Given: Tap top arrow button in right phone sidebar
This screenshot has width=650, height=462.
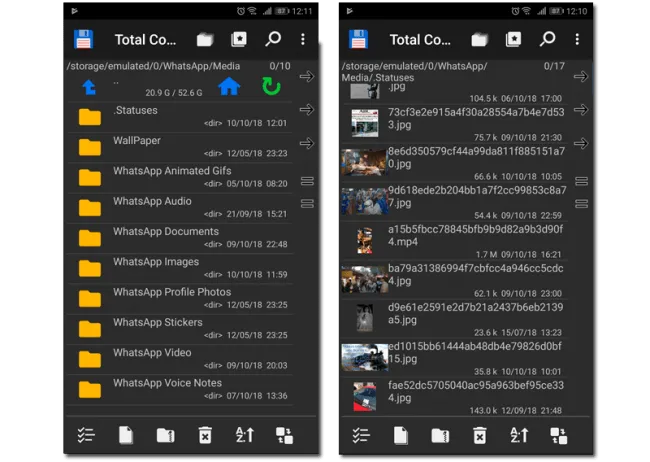Looking at the screenshot, I should pyautogui.click(x=581, y=76).
